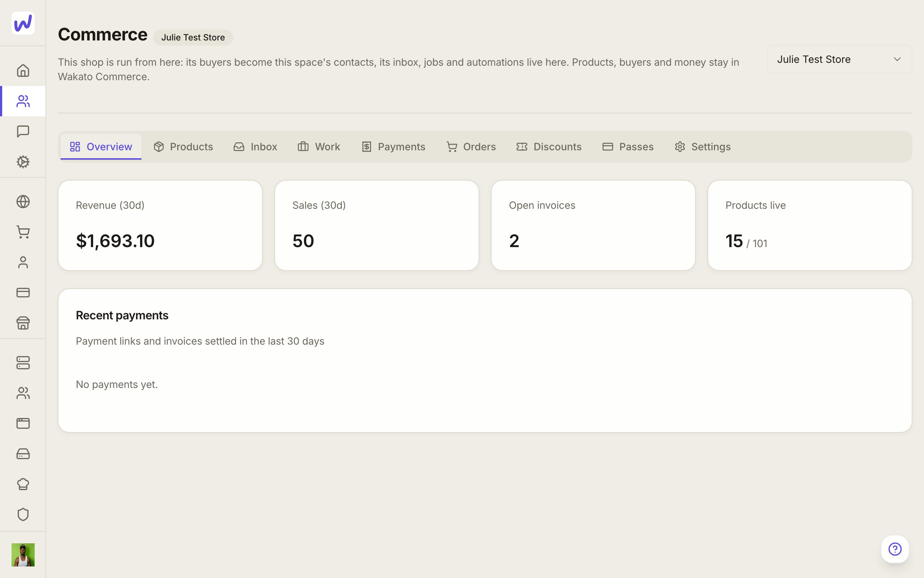Click the storefront icon in the sidebar
The width and height of the screenshot is (924, 578).
tap(23, 323)
